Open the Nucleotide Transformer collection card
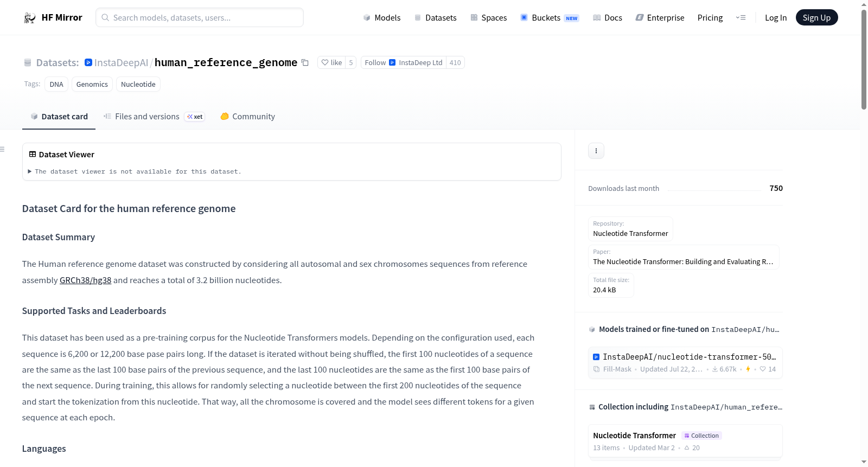Screen dimensions: 868x467 coord(685,441)
